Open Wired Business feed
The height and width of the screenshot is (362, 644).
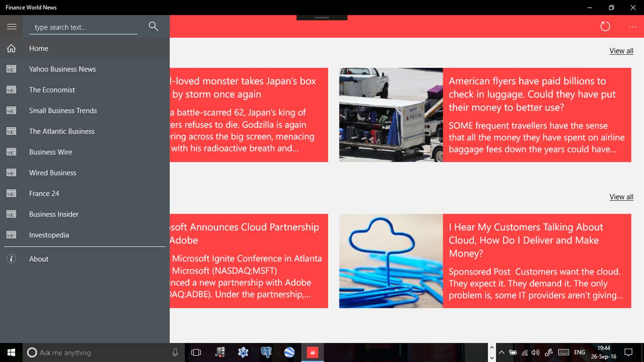click(x=85, y=173)
